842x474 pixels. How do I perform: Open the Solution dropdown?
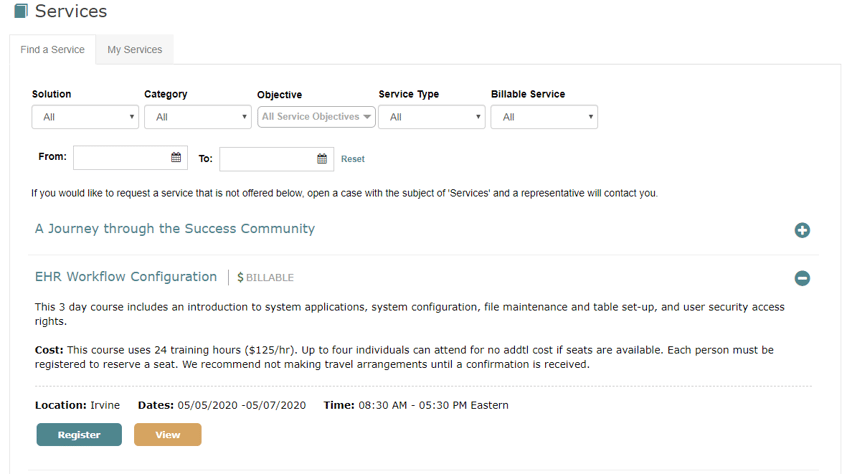85,117
